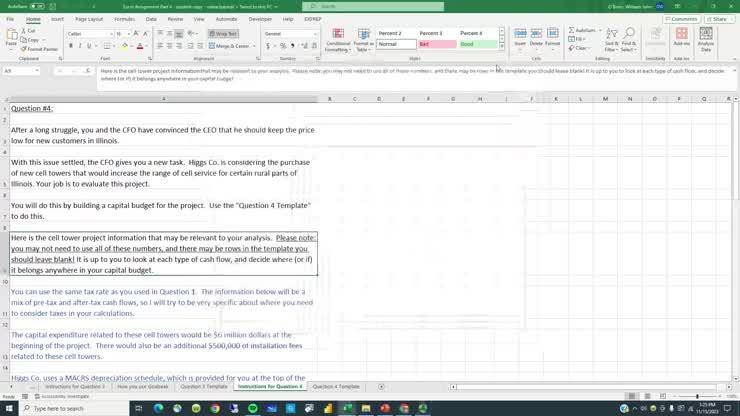Image resolution: width=740 pixels, height=416 pixels.
Task: Open Sort & Filter tool
Action: point(611,38)
